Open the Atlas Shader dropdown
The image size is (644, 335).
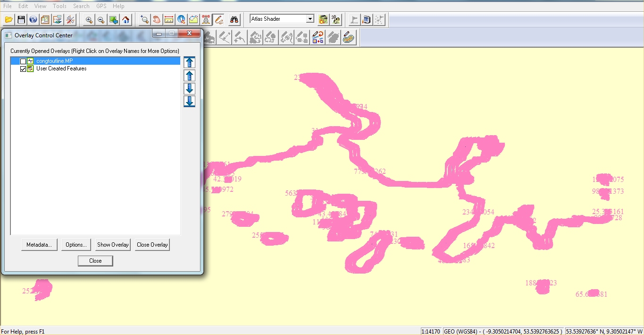(x=310, y=19)
